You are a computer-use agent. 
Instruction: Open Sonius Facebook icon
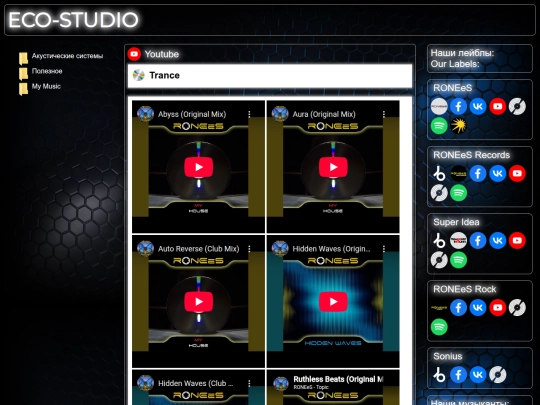[458, 375]
